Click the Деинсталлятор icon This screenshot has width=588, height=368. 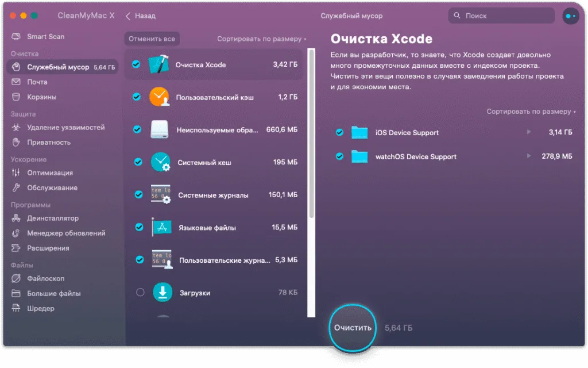pos(16,218)
